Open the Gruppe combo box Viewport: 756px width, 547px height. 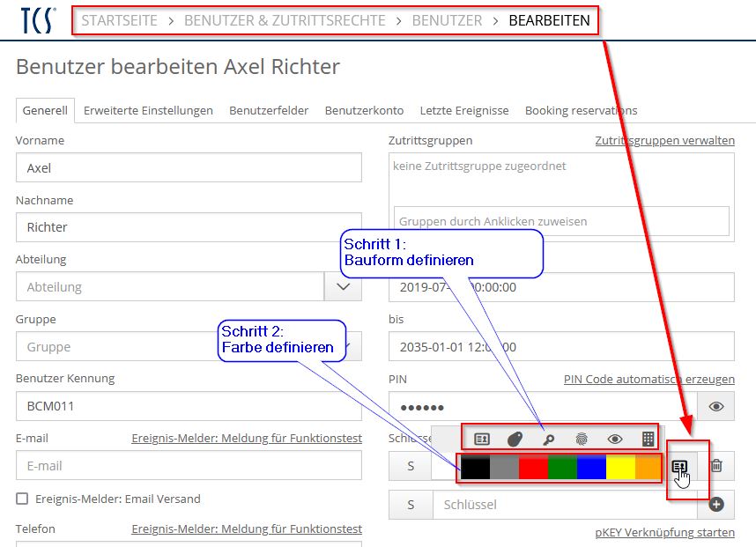(176, 347)
